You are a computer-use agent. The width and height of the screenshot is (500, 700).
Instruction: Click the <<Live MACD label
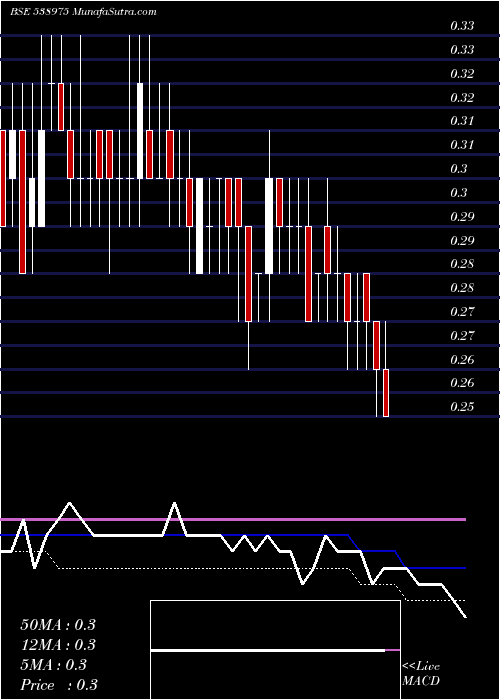[x=421, y=674]
